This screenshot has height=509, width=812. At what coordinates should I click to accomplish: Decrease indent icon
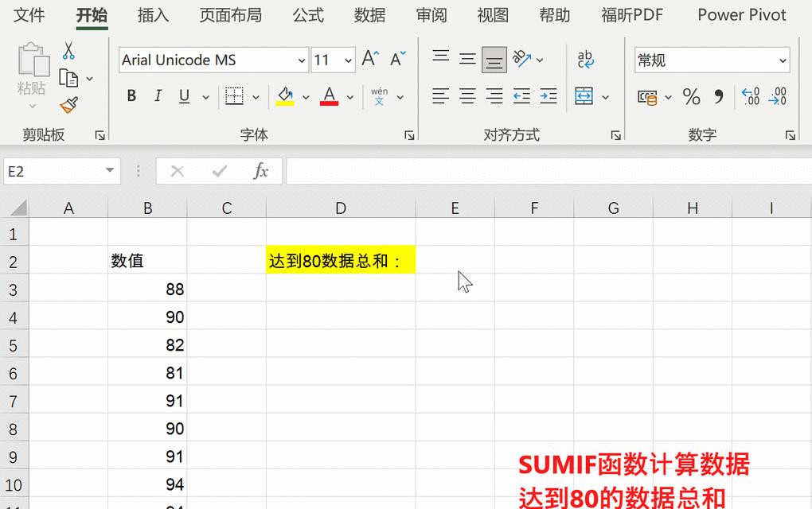pyautogui.click(x=521, y=96)
